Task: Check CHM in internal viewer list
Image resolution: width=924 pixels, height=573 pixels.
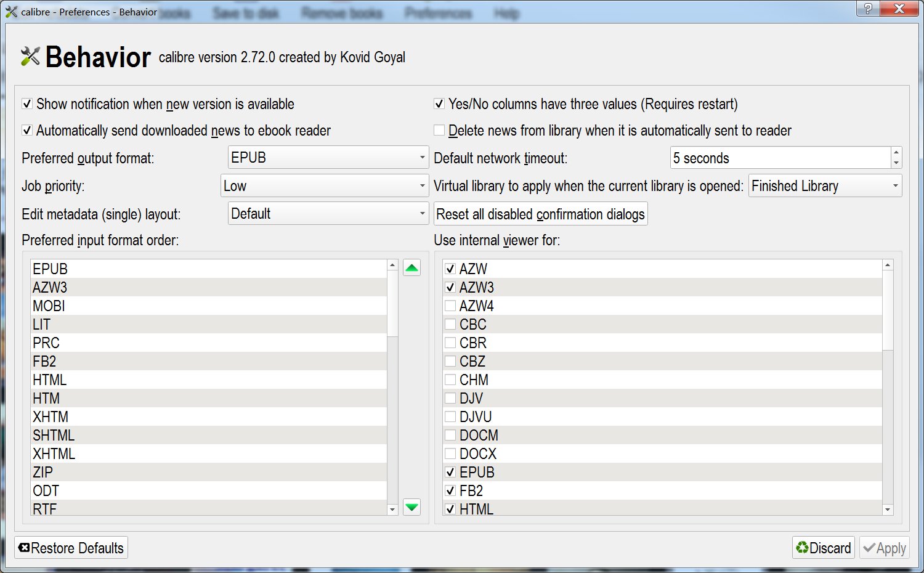Action: tap(450, 380)
